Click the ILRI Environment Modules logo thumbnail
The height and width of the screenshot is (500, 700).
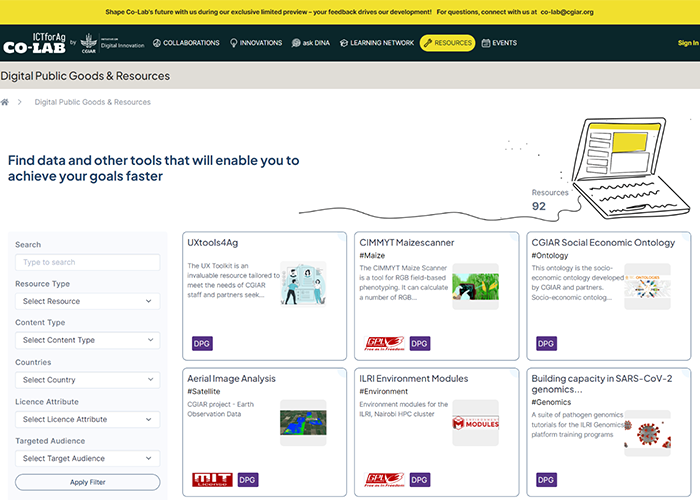pyautogui.click(x=475, y=423)
